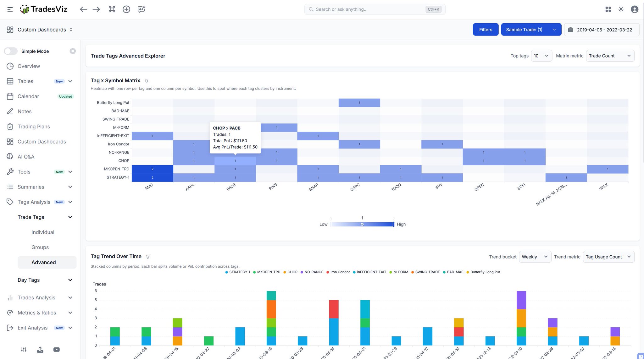Click the add new plus circle icon
Image resolution: width=644 pixels, height=359 pixels.
click(x=126, y=9)
